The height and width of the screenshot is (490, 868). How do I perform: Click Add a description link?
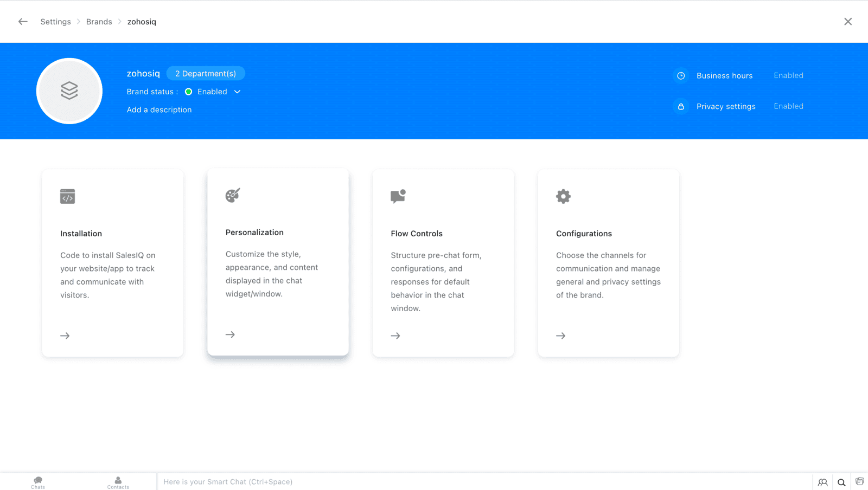pyautogui.click(x=159, y=109)
